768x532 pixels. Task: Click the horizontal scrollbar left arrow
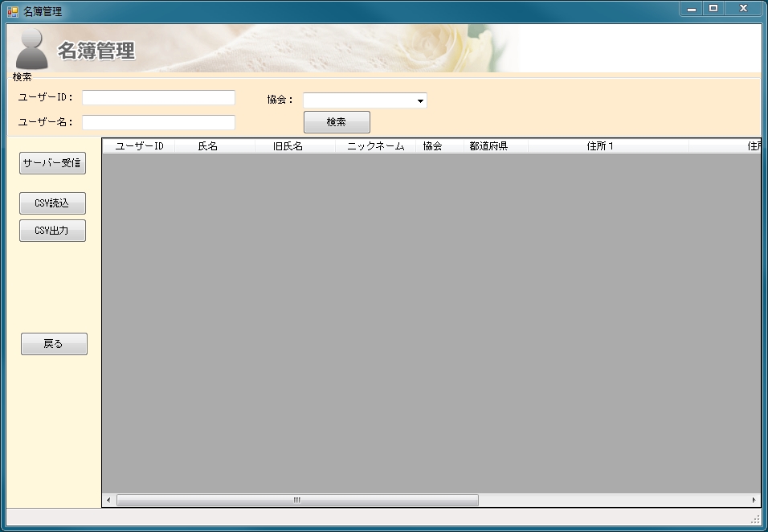point(109,500)
